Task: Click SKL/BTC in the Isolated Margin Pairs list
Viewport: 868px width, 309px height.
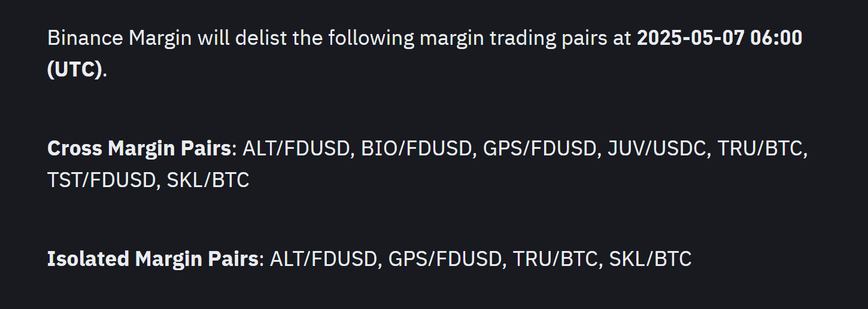Action: (650, 259)
